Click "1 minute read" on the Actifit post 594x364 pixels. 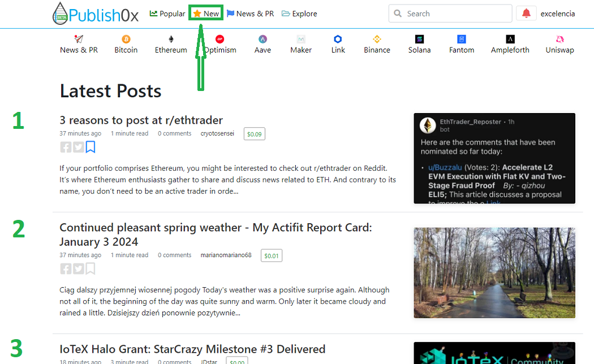130,255
